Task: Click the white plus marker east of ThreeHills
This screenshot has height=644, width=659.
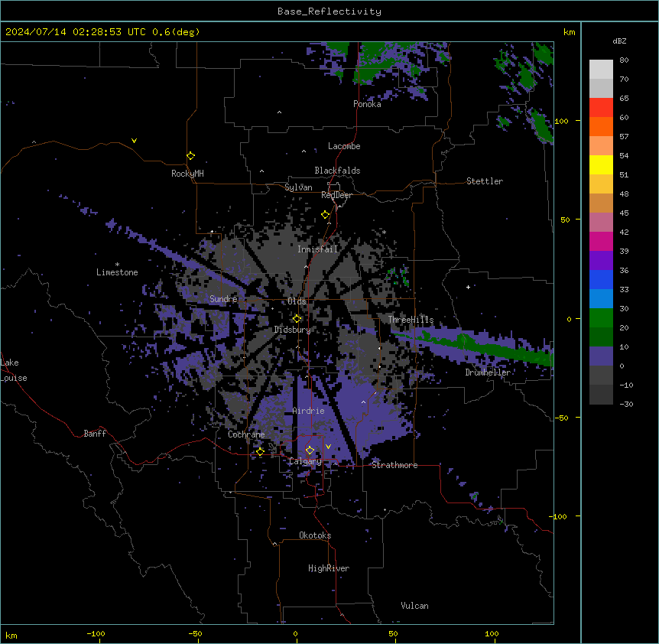Action: 468,287
